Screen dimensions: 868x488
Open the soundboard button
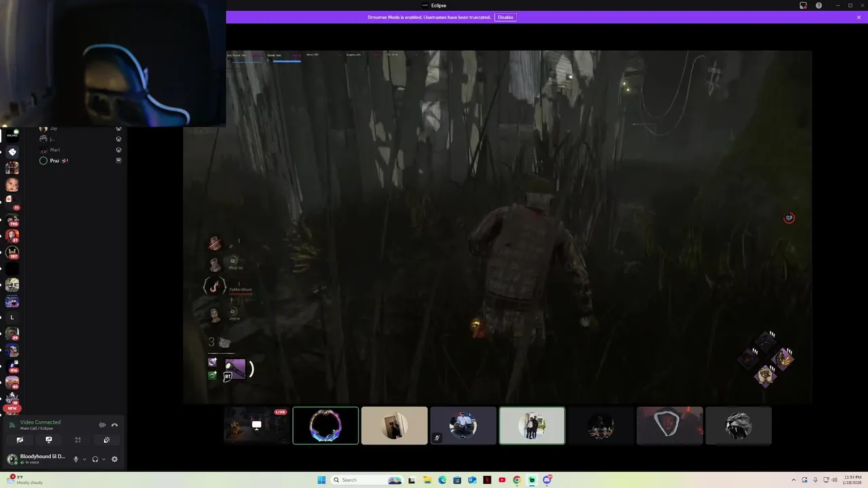[106, 440]
